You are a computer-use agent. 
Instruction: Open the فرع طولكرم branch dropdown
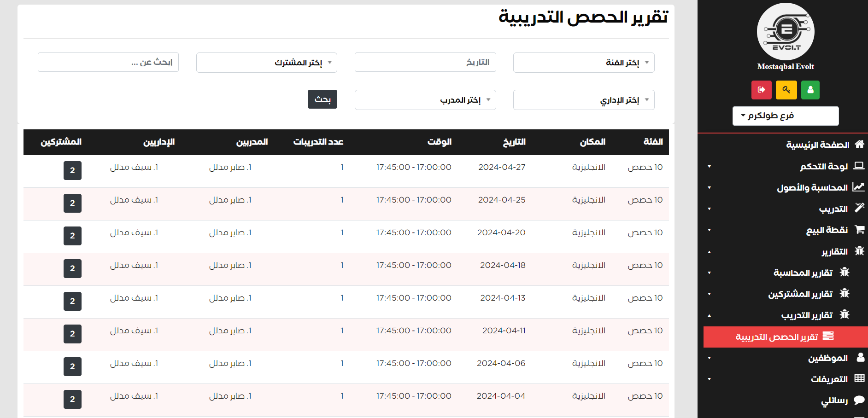click(x=785, y=116)
